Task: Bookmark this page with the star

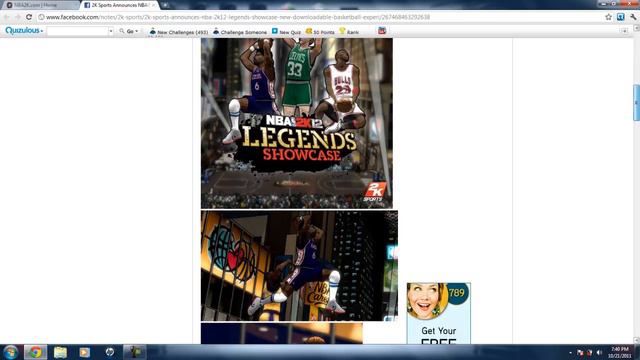Action: click(x=608, y=17)
